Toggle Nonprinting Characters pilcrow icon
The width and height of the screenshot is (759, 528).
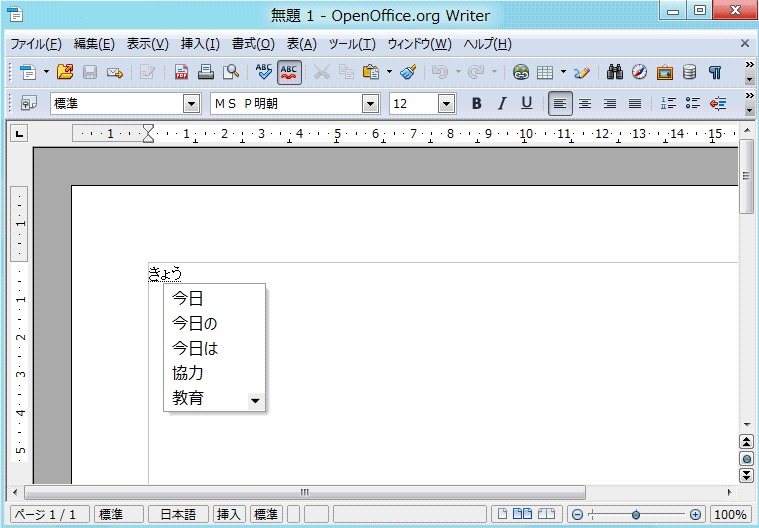714,73
